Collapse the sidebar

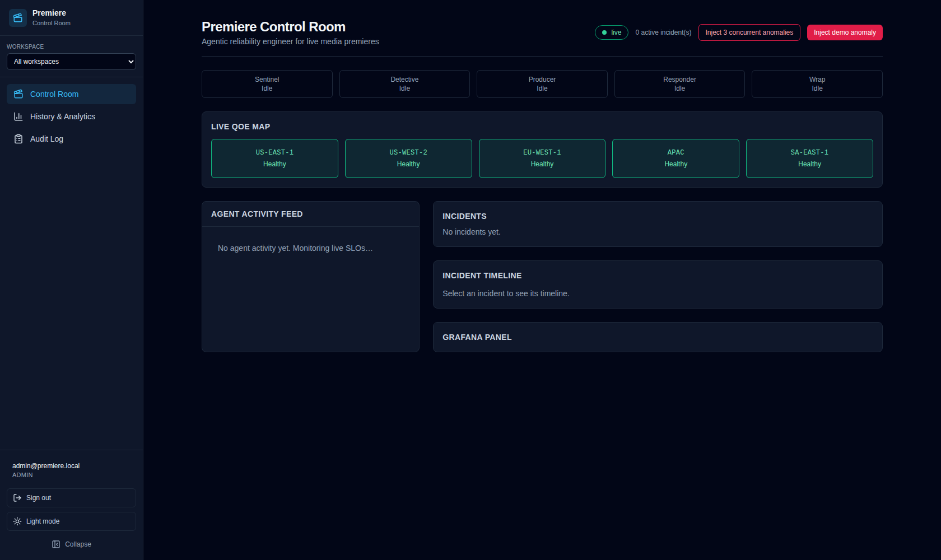pos(71,544)
